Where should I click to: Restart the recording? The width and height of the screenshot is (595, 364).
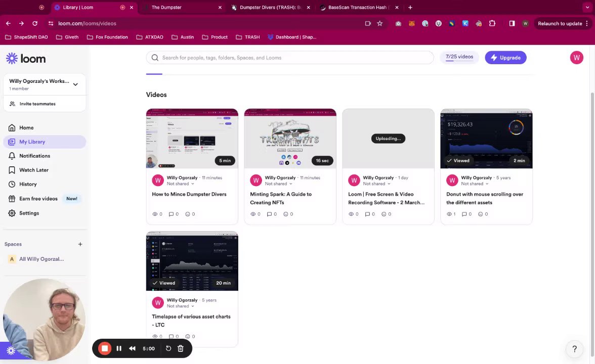pos(168,348)
